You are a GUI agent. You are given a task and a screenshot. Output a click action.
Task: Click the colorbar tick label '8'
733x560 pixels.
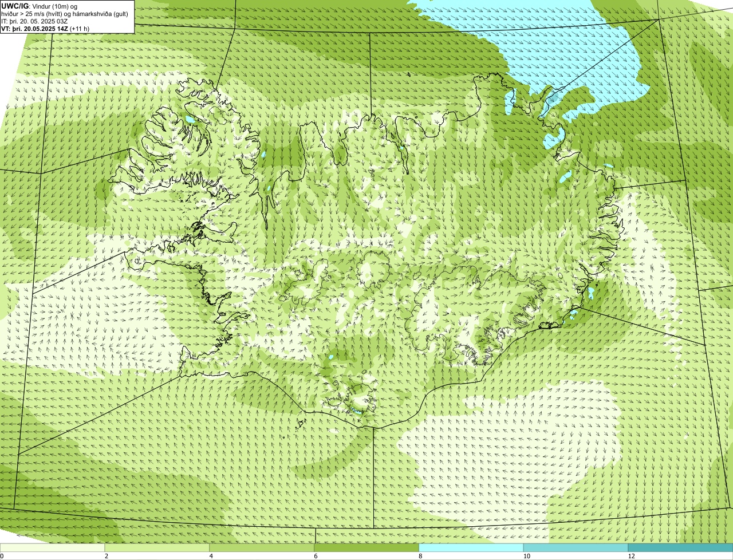[420, 556]
